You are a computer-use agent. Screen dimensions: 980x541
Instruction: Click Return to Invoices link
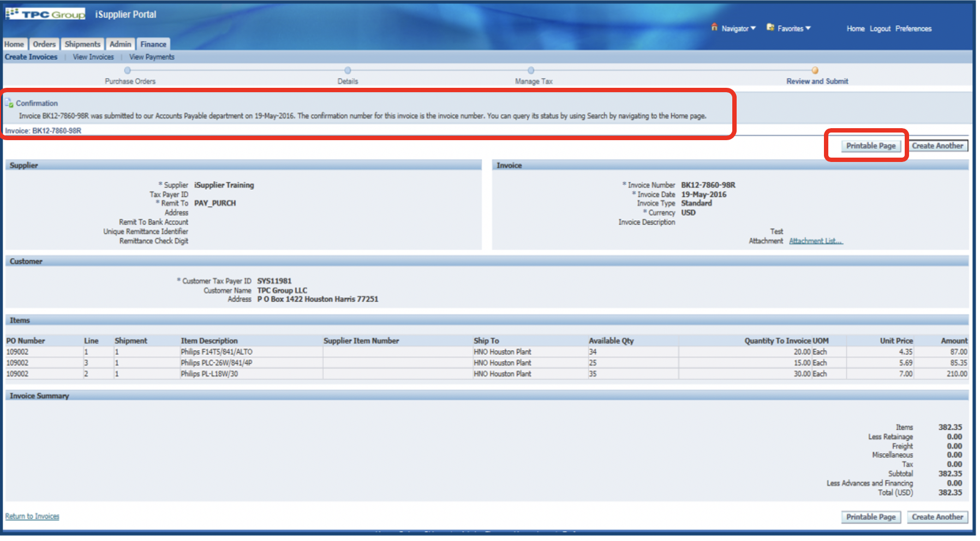[x=32, y=516]
